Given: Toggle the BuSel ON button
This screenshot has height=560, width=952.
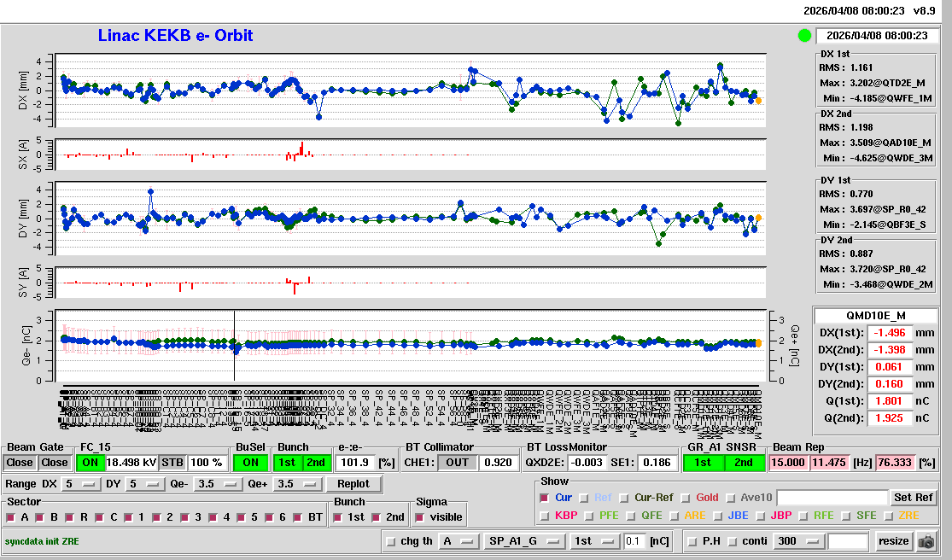Looking at the screenshot, I should (250, 463).
